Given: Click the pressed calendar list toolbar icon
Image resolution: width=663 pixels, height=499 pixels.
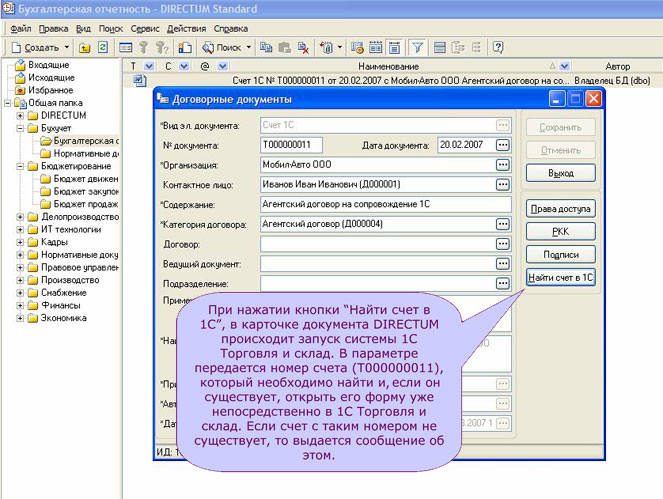Looking at the screenshot, I should pyautogui.click(x=394, y=47).
